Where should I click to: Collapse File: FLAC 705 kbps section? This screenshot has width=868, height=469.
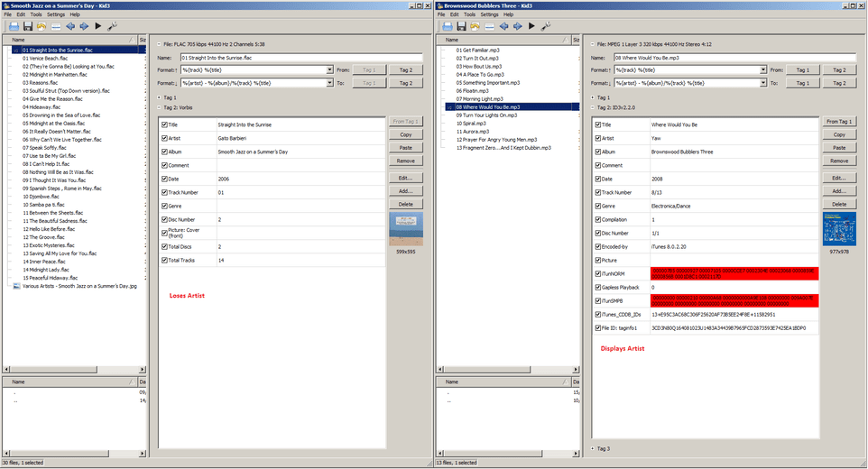coord(159,44)
